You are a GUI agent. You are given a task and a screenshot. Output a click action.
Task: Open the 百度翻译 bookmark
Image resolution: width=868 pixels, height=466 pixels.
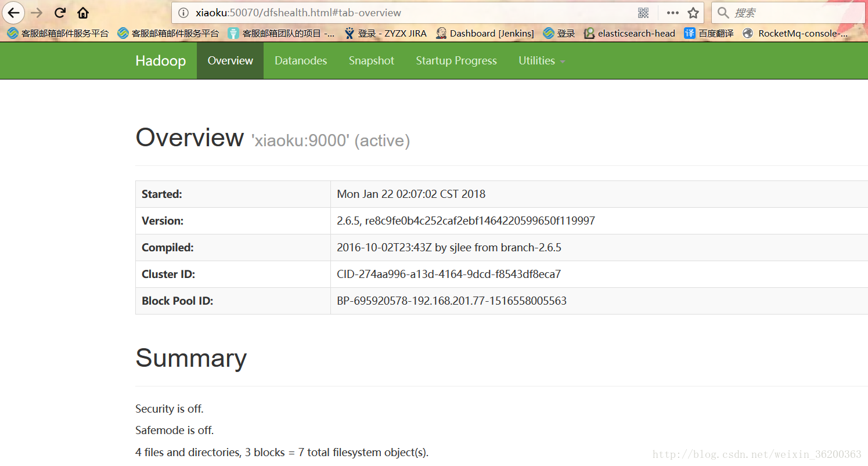709,33
